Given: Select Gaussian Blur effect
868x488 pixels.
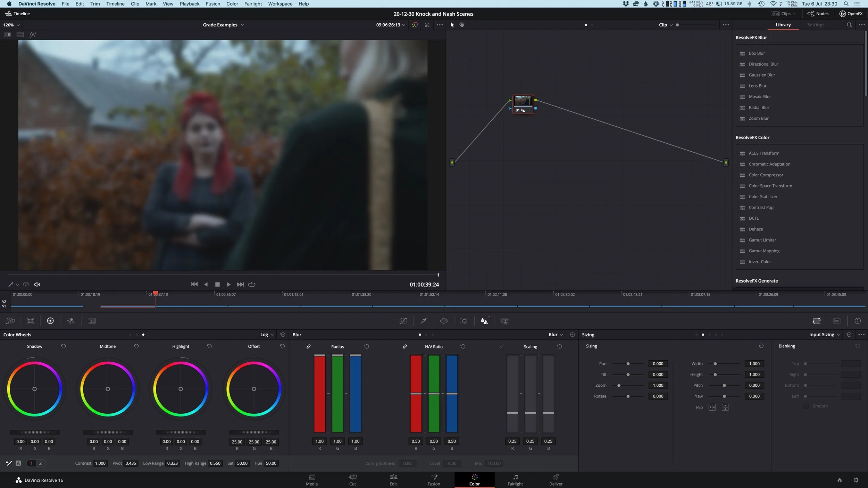Looking at the screenshot, I should click(762, 75).
